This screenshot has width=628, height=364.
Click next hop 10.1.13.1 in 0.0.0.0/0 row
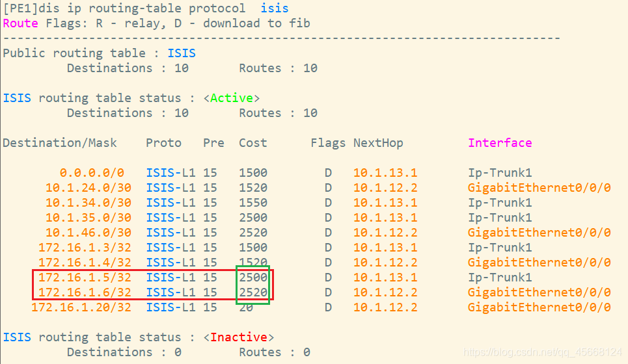385,173
